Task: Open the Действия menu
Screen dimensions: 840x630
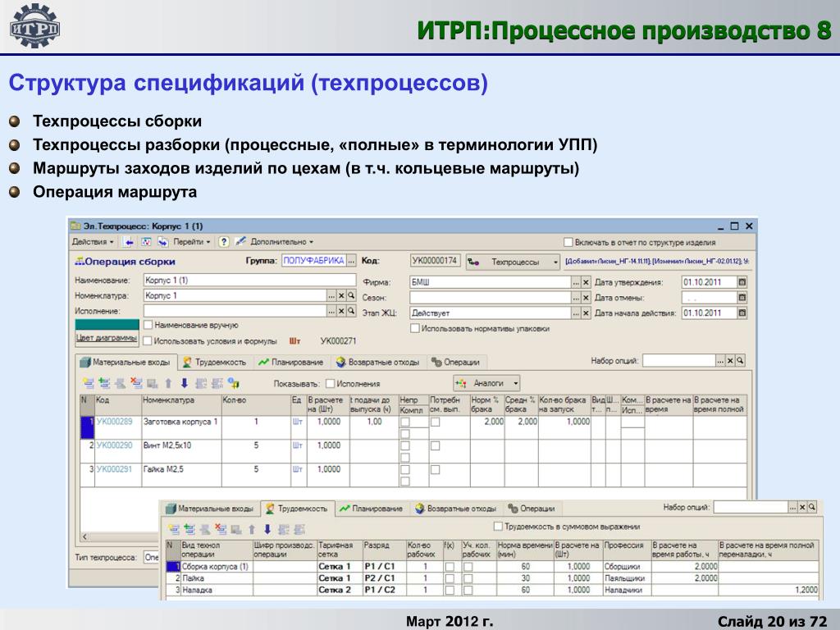Action: (x=93, y=242)
